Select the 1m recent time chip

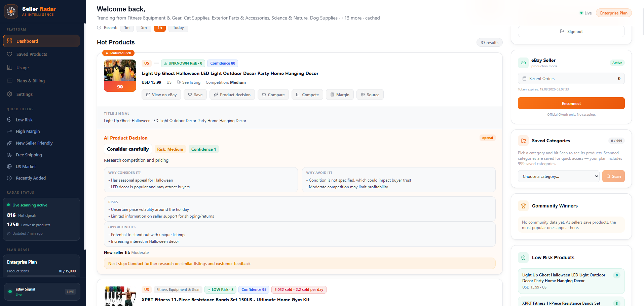point(127,28)
